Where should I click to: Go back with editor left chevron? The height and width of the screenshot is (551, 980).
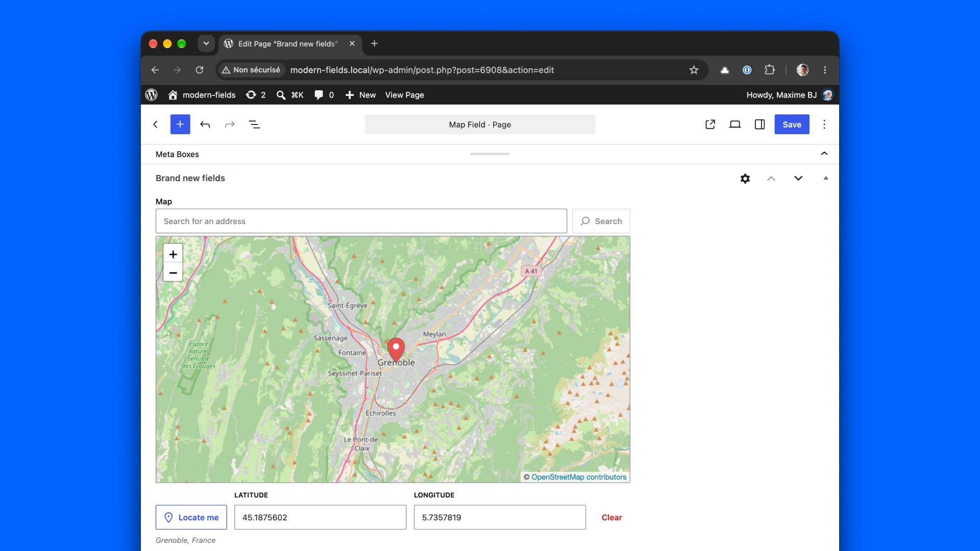(155, 124)
